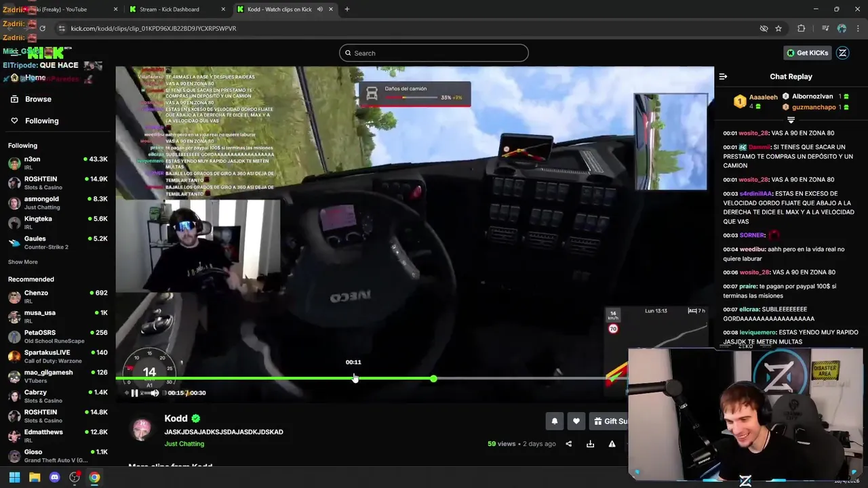Open the Gaules channel in the sidebar

pyautogui.click(x=58, y=243)
